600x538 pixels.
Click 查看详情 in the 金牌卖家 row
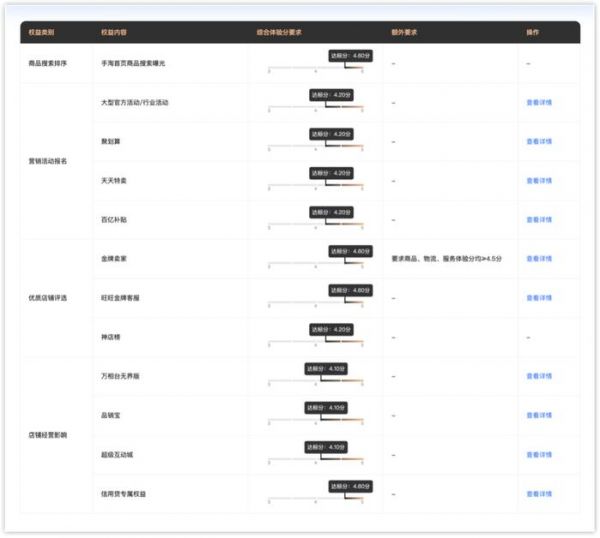539,259
